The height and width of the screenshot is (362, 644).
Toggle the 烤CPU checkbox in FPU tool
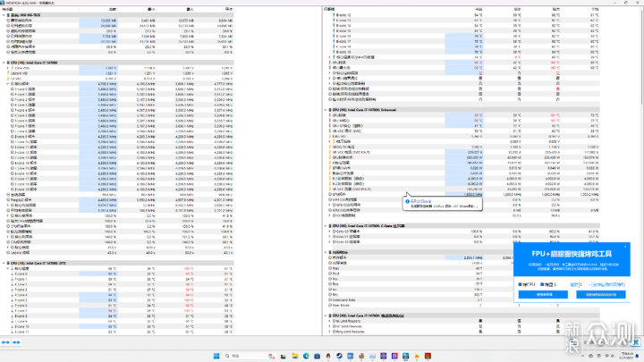[x=521, y=284]
